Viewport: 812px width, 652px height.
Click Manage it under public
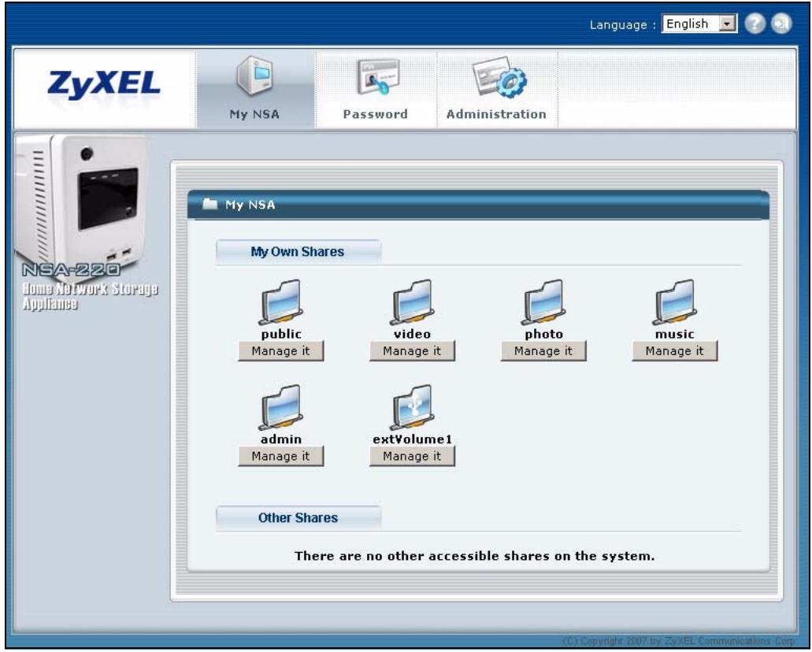pyautogui.click(x=280, y=351)
